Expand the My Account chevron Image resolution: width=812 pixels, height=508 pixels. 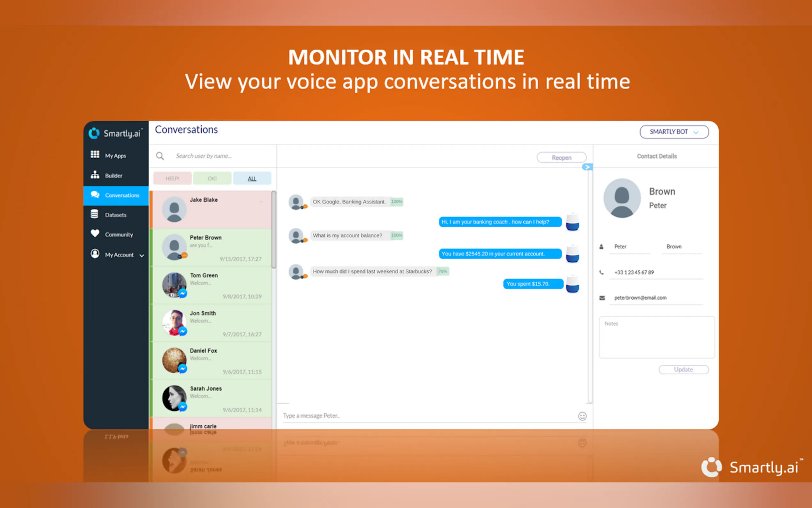tap(142, 255)
